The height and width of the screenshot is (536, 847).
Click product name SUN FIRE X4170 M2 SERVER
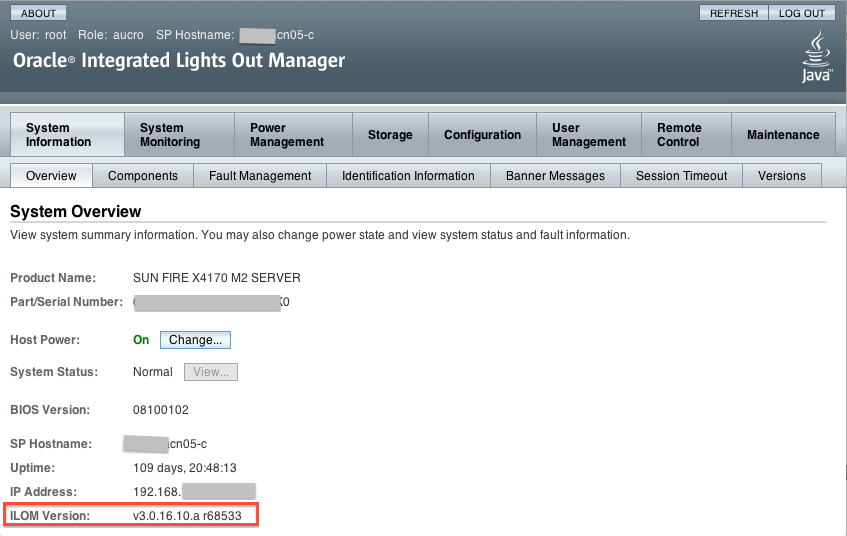tap(217, 278)
